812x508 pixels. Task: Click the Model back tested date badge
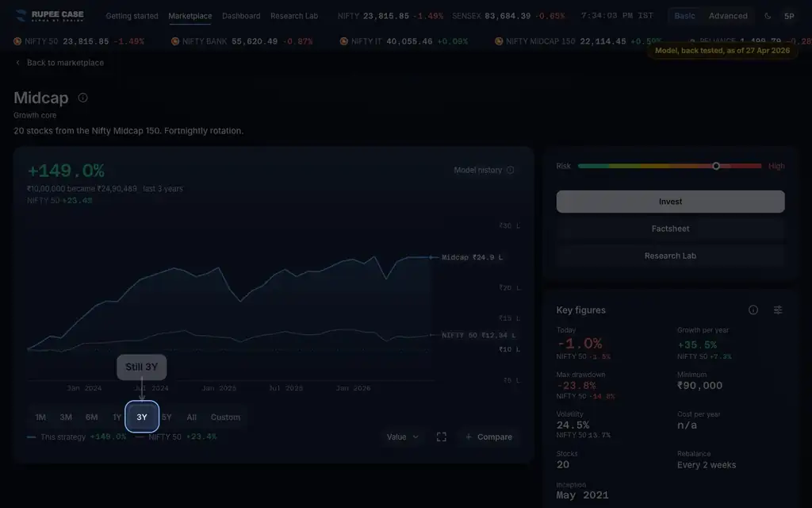click(x=722, y=51)
